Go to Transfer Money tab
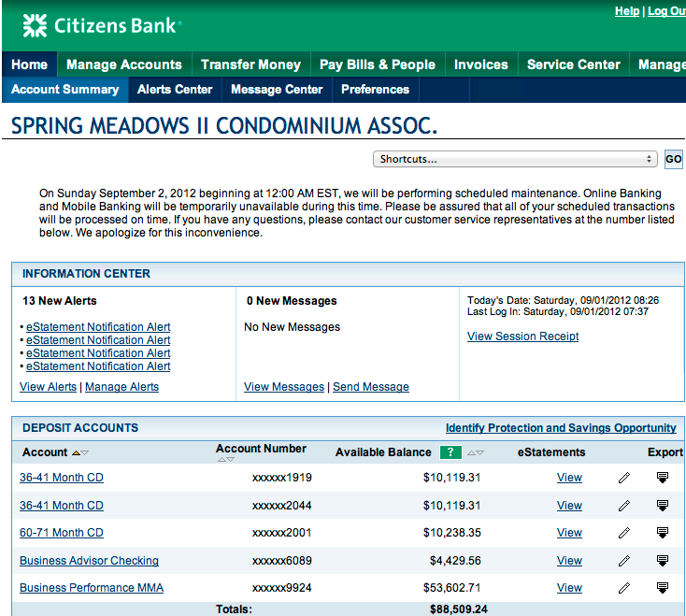Viewport: 686px width, 616px height. [250, 64]
